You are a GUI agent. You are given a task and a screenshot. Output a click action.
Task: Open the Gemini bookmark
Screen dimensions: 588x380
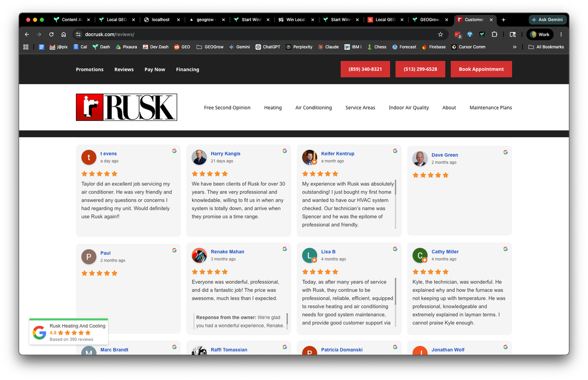point(239,47)
